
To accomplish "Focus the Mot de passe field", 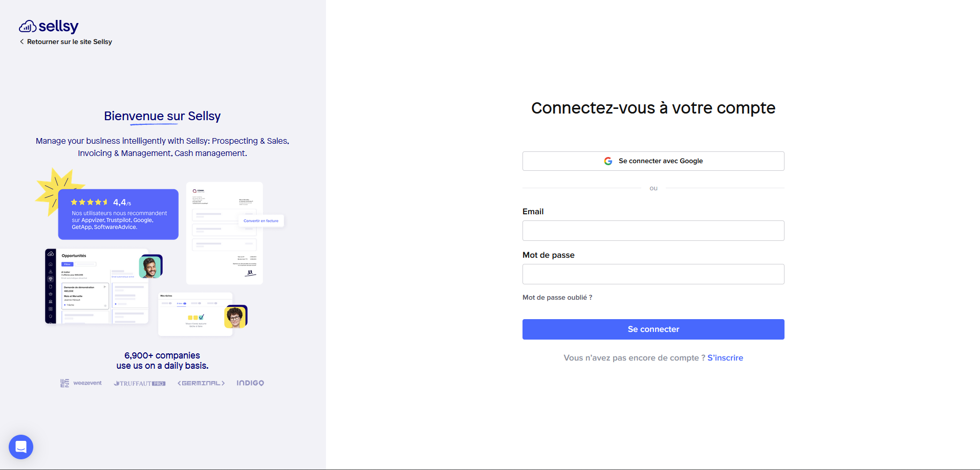I will click(654, 274).
